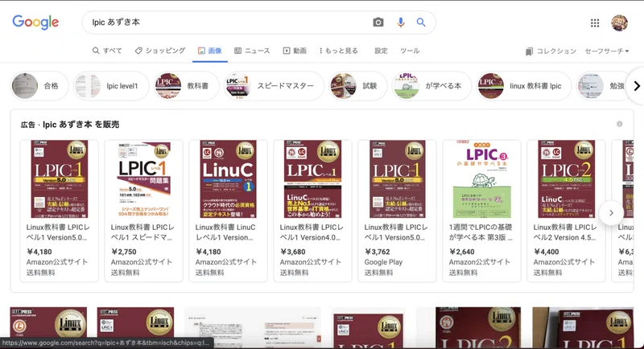Click the ¥4,400 price

pos(547,252)
